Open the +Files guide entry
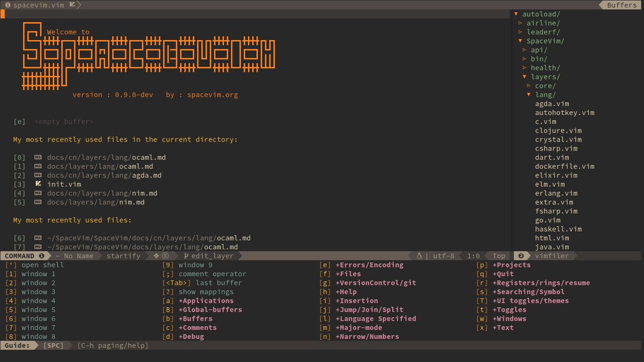Viewport: 644px width, 362px height. [x=348, y=274]
